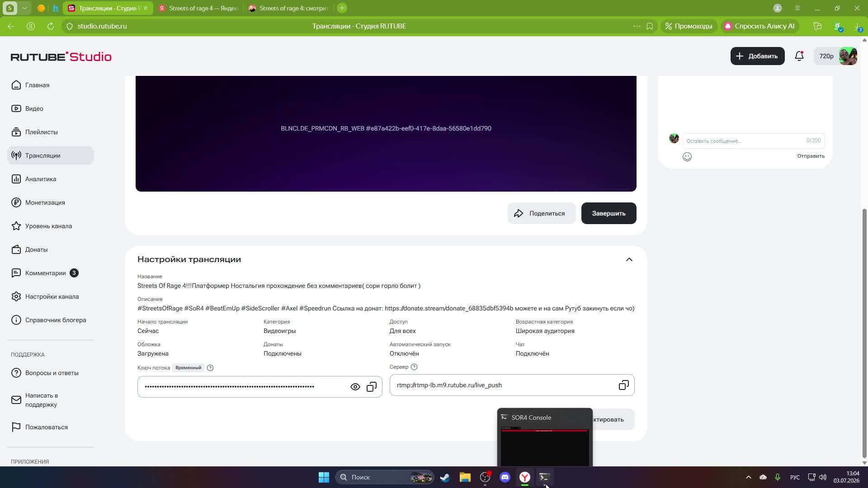Viewport: 868px width, 488px height.
Task: Click the Сервер help icon
Action: tap(414, 367)
